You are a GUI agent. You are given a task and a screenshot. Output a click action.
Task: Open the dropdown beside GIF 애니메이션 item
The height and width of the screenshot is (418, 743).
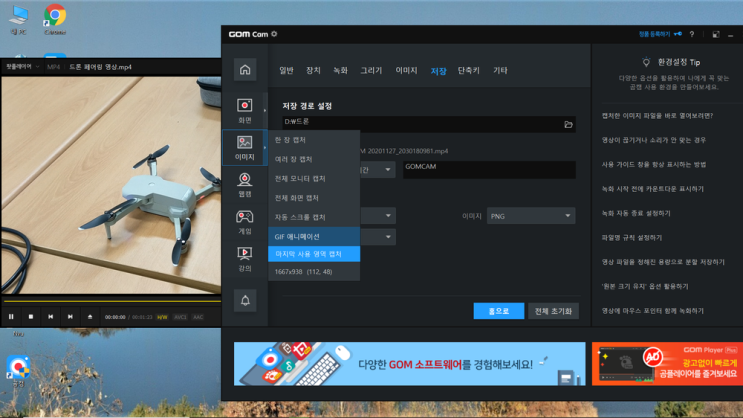(x=378, y=237)
